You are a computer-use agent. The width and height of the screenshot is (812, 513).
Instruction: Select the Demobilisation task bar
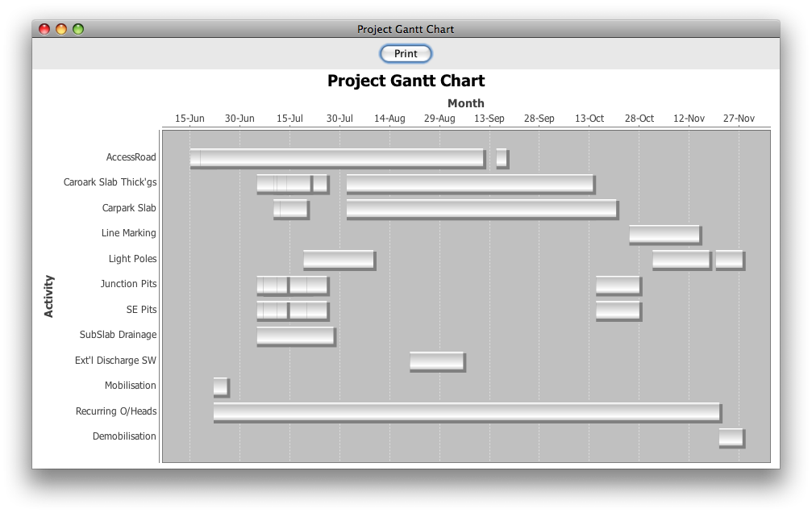pyautogui.click(x=731, y=438)
